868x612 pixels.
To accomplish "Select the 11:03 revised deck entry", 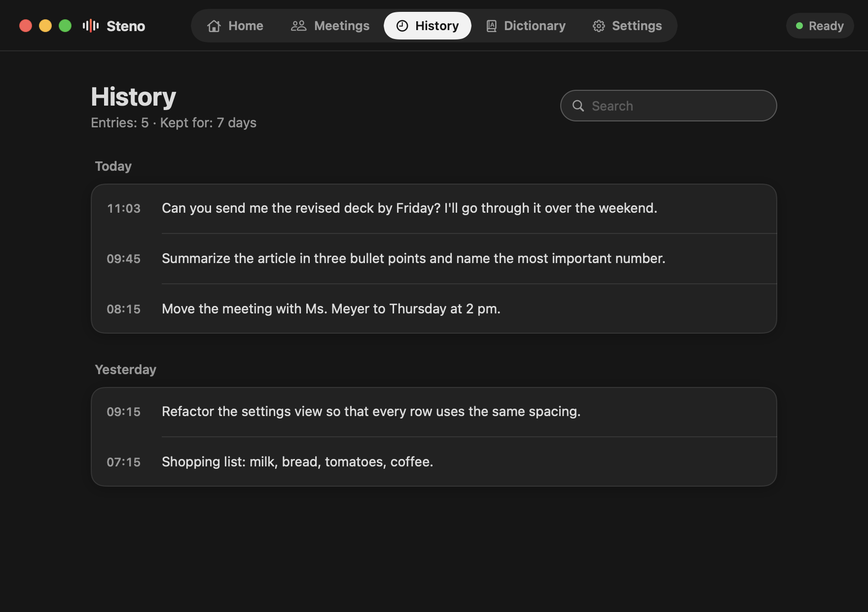I will [x=434, y=208].
